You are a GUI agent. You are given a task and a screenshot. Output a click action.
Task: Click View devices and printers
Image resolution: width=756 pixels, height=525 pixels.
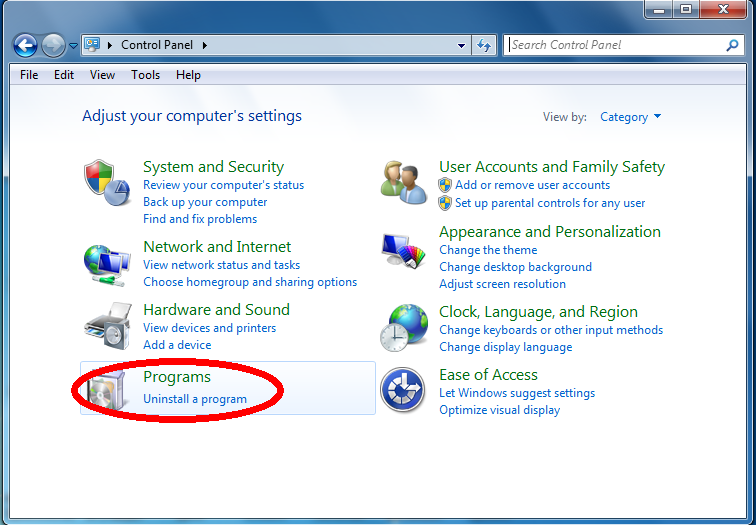point(209,328)
